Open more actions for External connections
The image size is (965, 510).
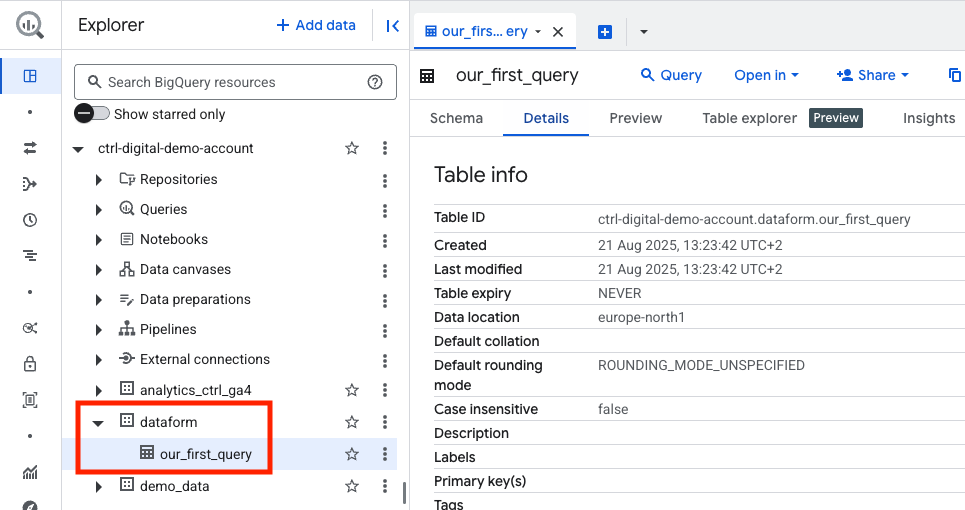pyautogui.click(x=385, y=361)
